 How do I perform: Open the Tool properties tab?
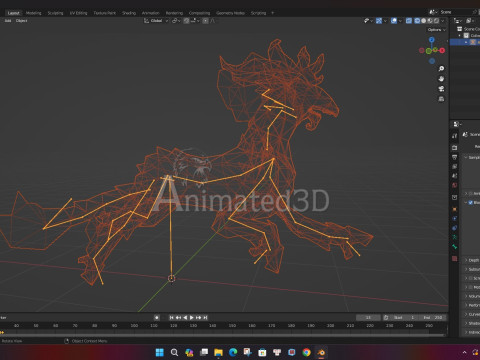(x=454, y=136)
